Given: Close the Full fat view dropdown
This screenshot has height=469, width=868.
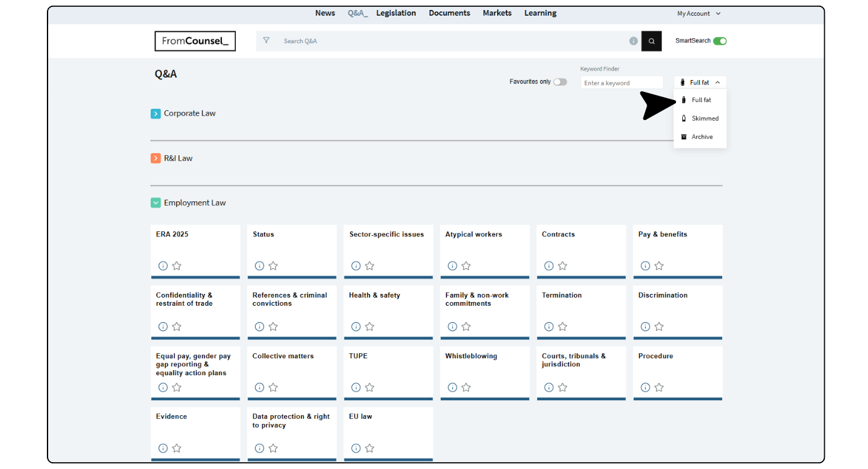Looking at the screenshot, I should click(x=700, y=83).
